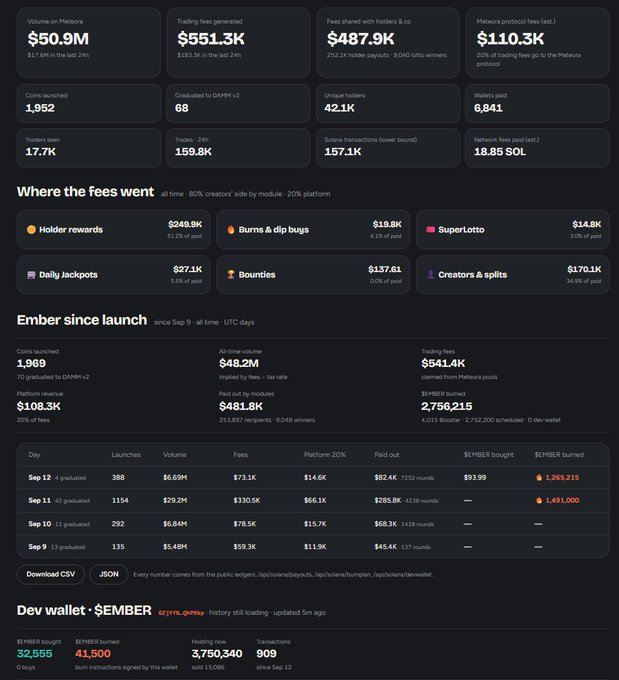
Task: Open the Holder rewards card
Action: coord(114,229)
